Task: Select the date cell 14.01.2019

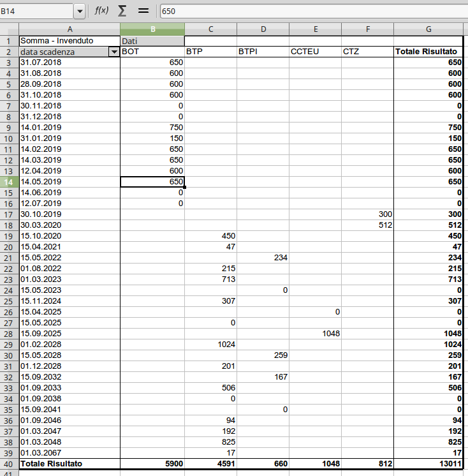Action: [x=69, y=128]
